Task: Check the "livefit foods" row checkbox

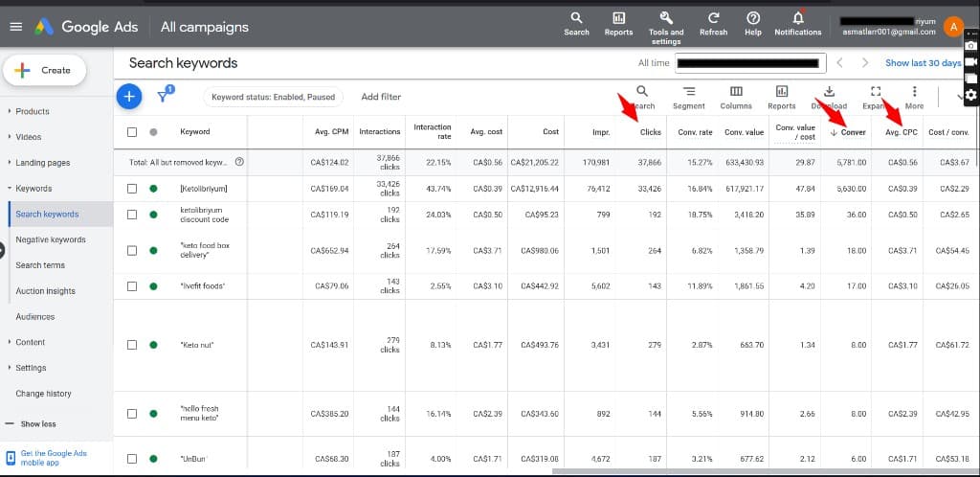Action: (132, 285)
